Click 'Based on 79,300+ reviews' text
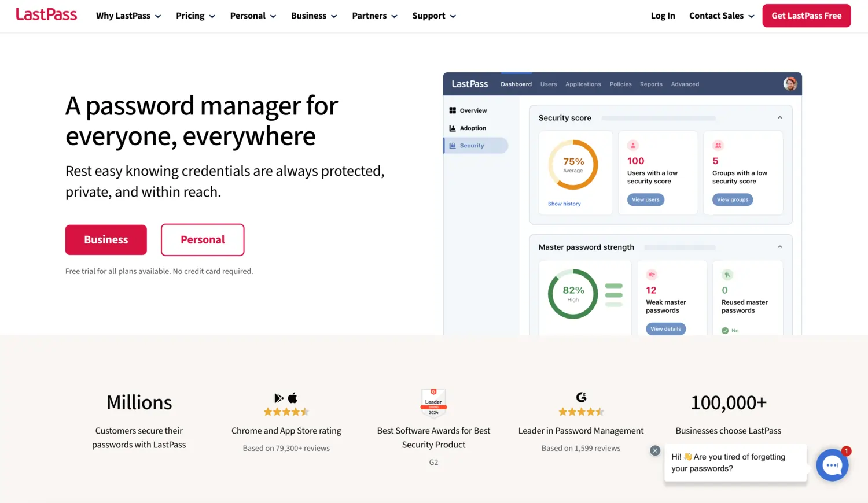Viewport: 868px width, 503px height. [286, 448]
